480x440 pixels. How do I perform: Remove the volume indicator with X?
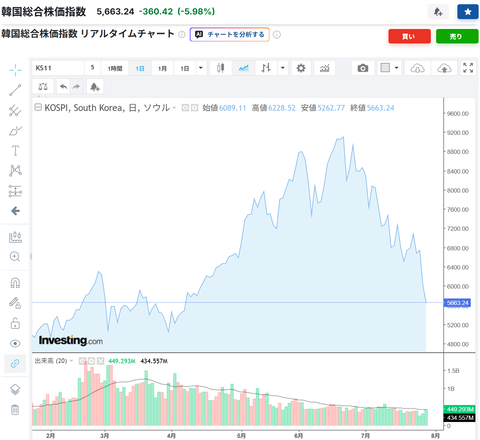(100, 361)
